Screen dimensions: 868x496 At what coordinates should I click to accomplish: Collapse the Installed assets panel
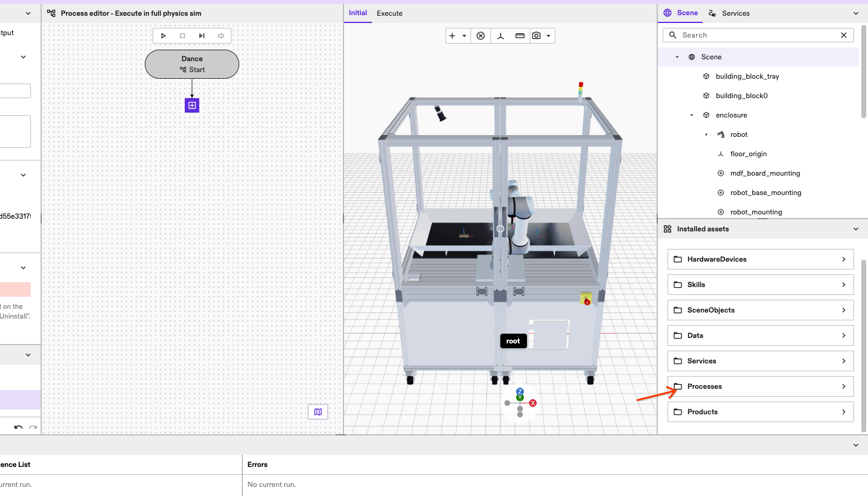coord(855,229)
